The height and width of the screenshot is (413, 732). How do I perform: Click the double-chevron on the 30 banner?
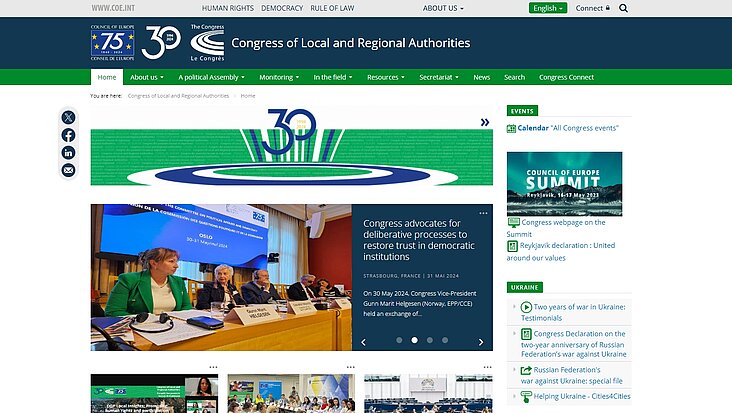[x=485, y=122]
